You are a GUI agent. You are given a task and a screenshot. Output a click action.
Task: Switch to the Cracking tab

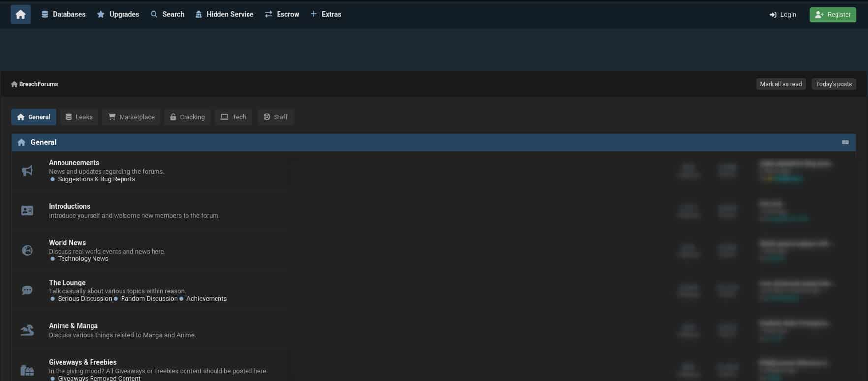coord(187,117)
